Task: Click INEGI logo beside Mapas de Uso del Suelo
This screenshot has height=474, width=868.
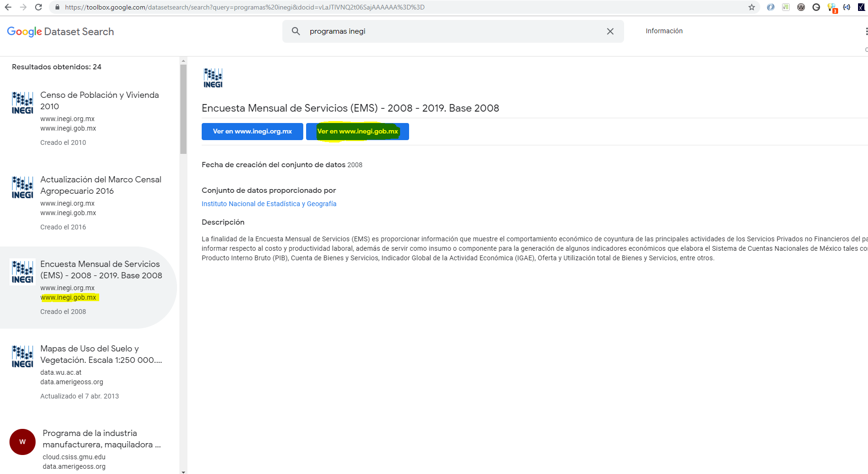Action: [22, 356]
